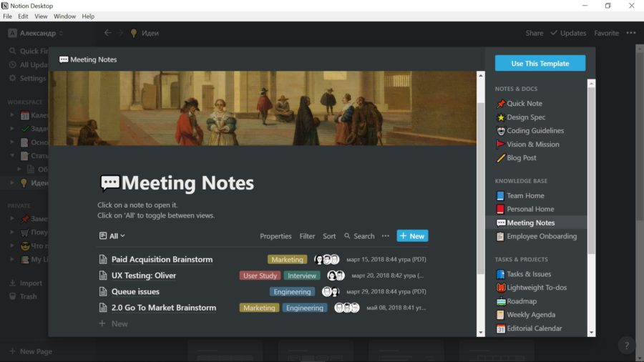Click the help question mark button
644x362 pixels.
coord(626,346)
